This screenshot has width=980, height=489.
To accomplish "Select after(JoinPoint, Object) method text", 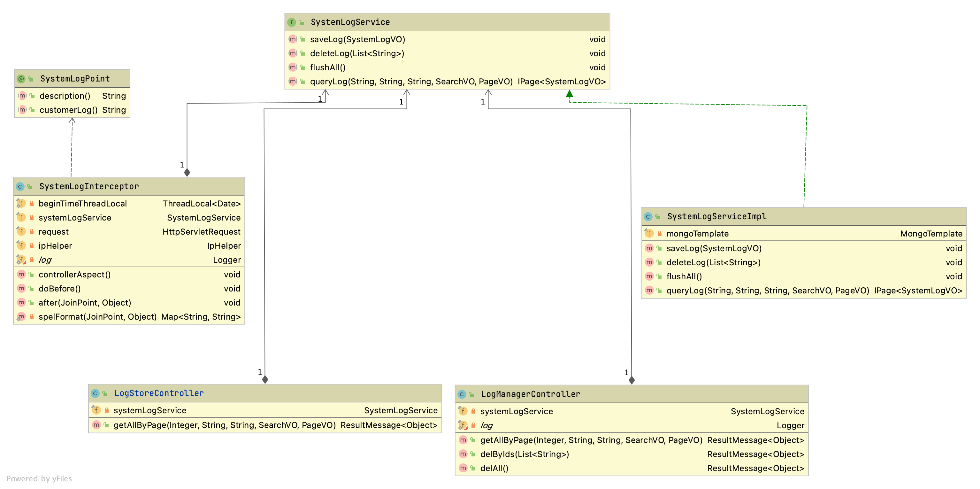I will (x=85, y=303).
